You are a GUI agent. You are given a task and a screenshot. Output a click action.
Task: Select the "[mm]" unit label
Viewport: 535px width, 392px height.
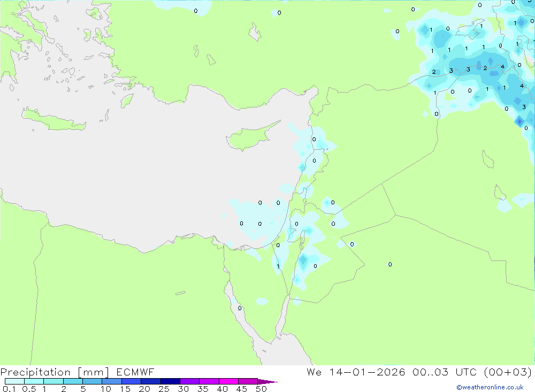(x=93, y=372)
